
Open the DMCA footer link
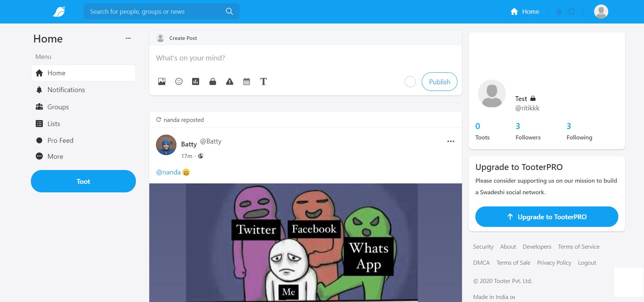point(481,263)
